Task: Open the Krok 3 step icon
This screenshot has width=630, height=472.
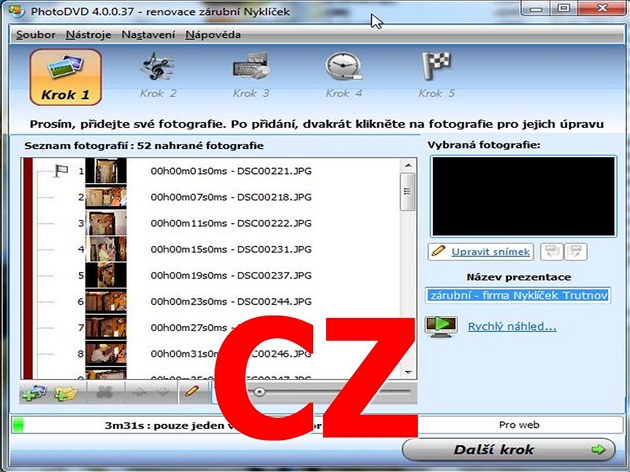Action: [251, 75]
